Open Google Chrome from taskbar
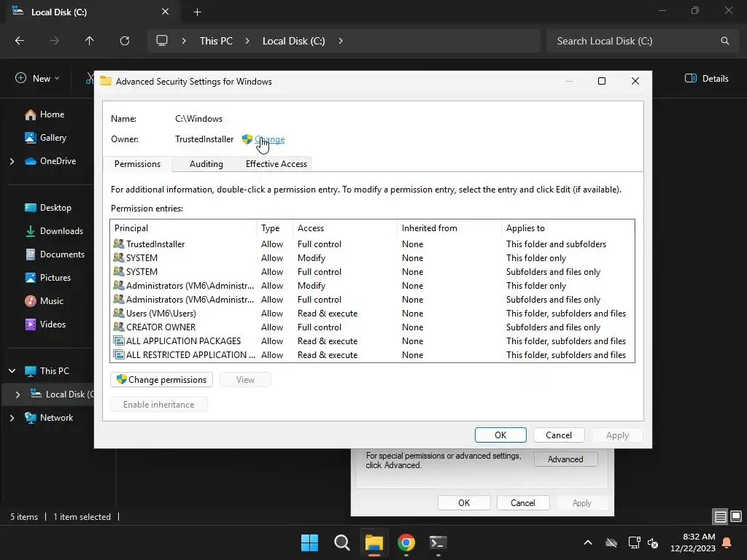The width and height of the screenshot is (747, 560). click(406, 542)
